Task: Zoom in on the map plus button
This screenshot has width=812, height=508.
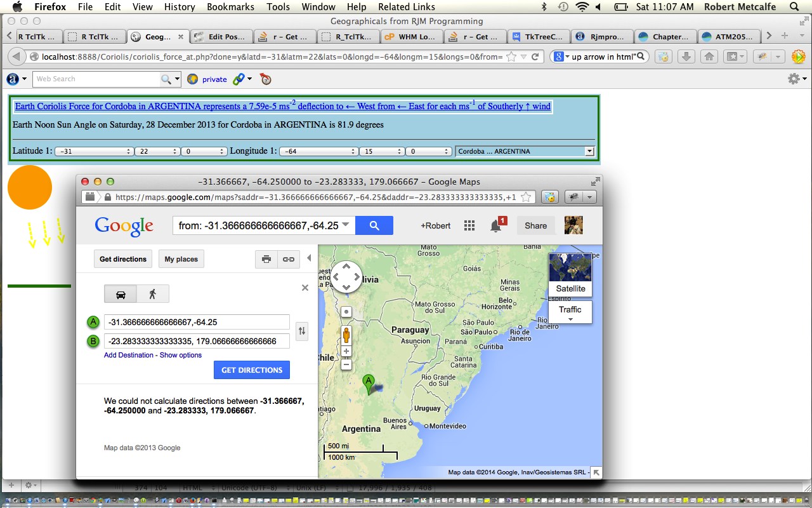Action: tap(346, 351)
